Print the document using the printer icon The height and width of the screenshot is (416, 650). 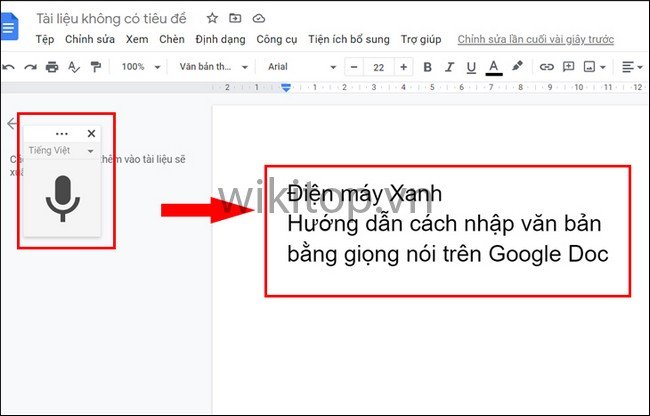[52, 67]
